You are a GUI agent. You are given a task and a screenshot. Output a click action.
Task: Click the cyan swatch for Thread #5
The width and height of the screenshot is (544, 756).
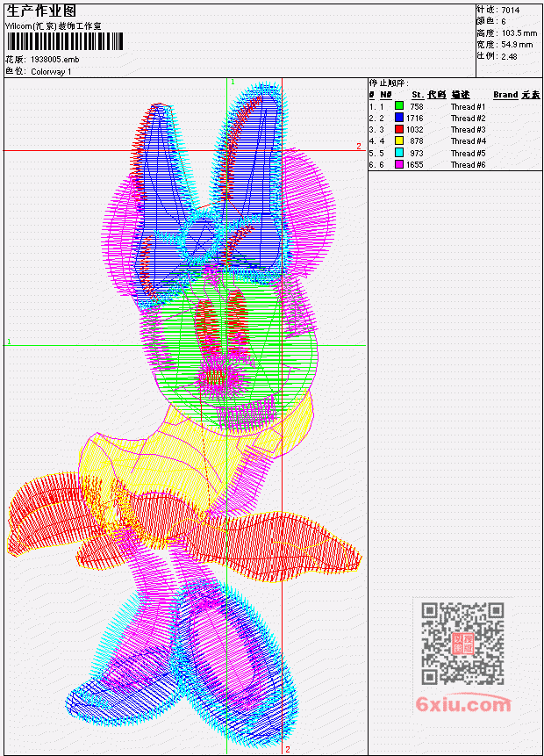399,153
